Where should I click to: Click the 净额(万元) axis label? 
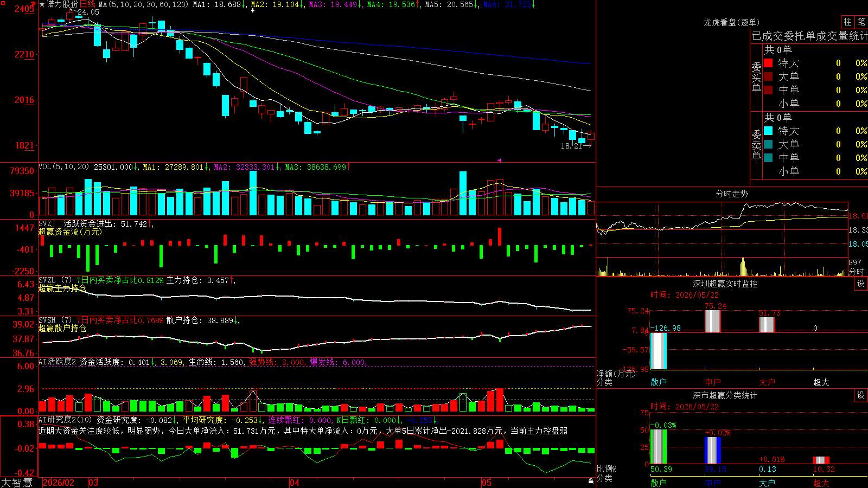(x=616, y=374)
